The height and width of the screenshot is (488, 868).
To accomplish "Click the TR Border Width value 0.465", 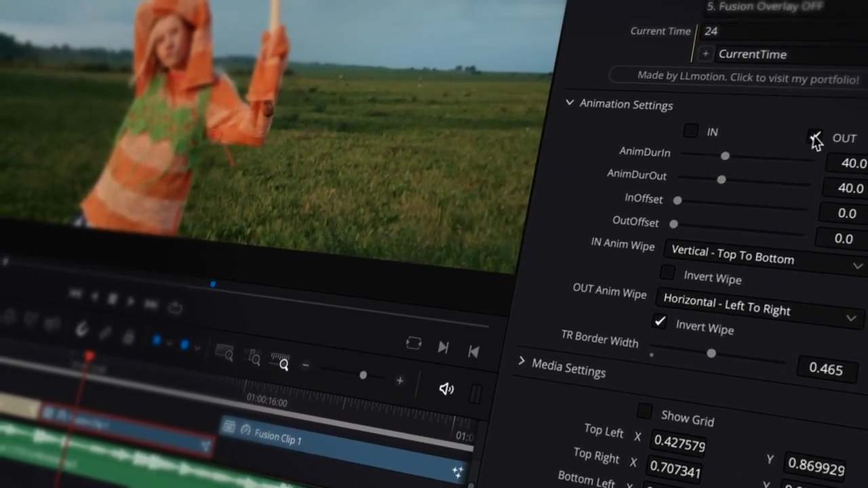I will point(825,369).
